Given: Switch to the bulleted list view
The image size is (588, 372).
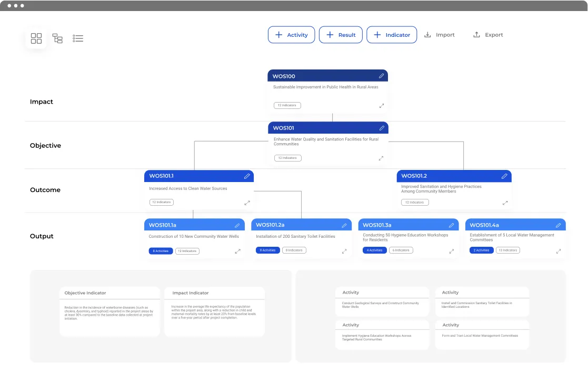Looking at the screenshot, I should coord(78,38).
